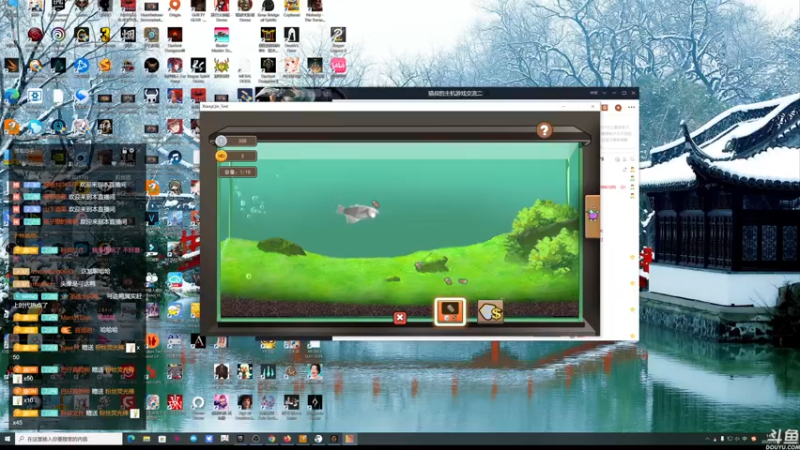Select the fish food feeder button
The height and width of the screenshot is (450, 800).
click(x=449, y=312)
